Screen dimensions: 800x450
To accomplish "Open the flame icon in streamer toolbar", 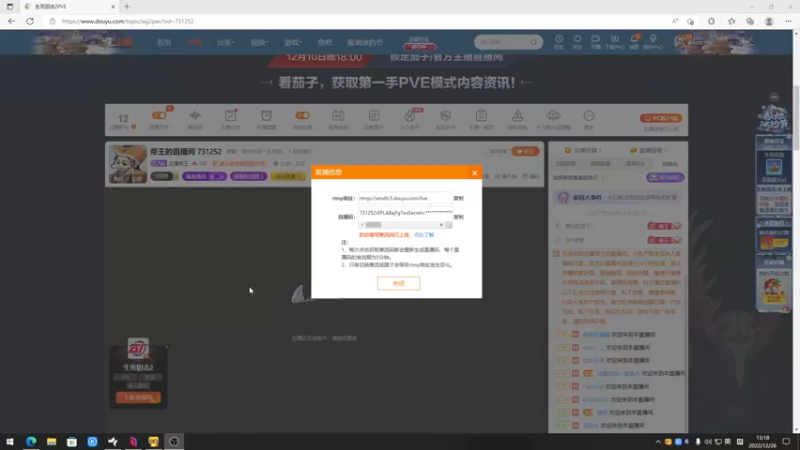I will [x=410, y=116].
